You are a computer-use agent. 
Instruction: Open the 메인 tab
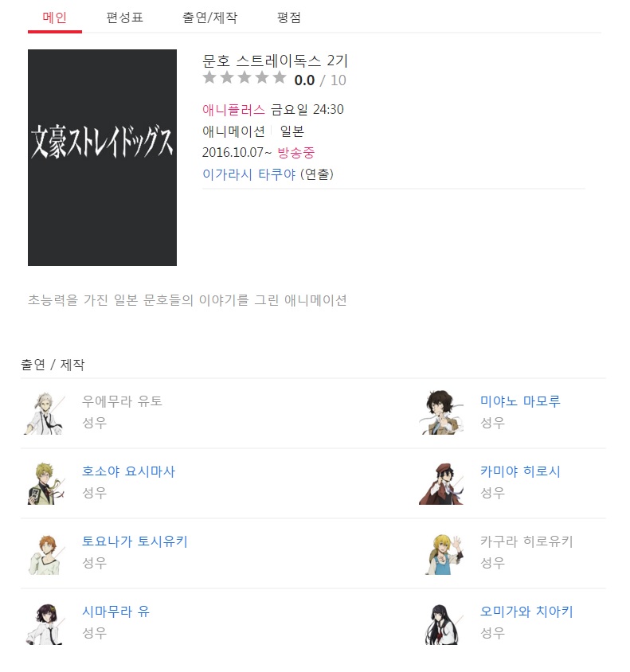point(54,18)
